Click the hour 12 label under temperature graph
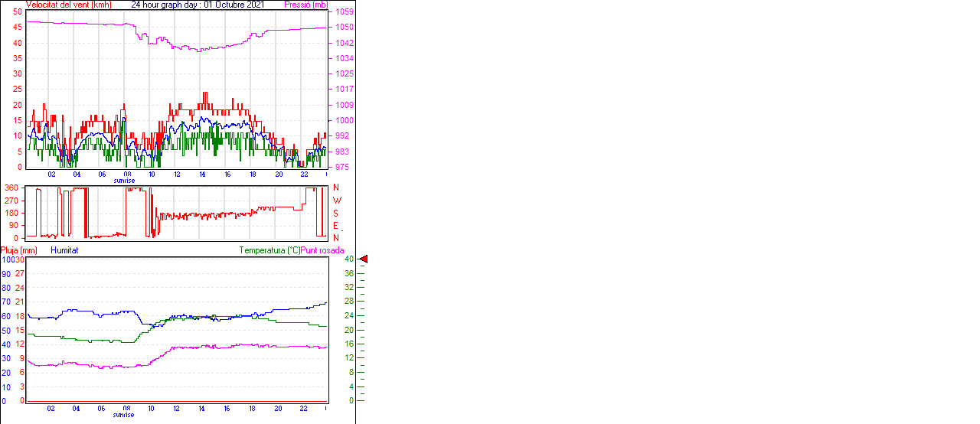This screenshot has height=424, width=980. 178,409
